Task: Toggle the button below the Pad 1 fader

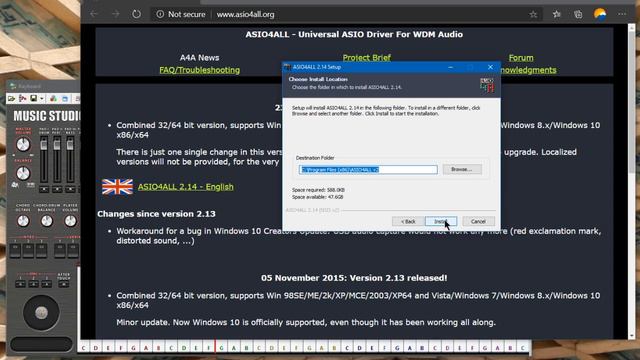Action: [44, 189]
